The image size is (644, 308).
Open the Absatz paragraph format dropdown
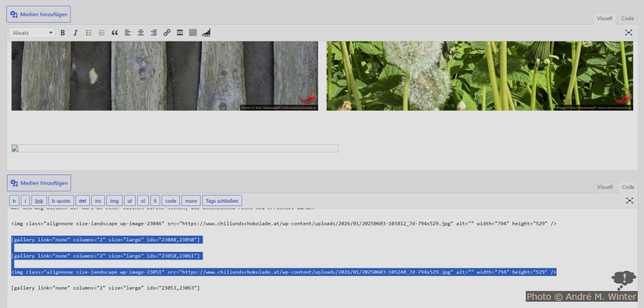[32, 33]
